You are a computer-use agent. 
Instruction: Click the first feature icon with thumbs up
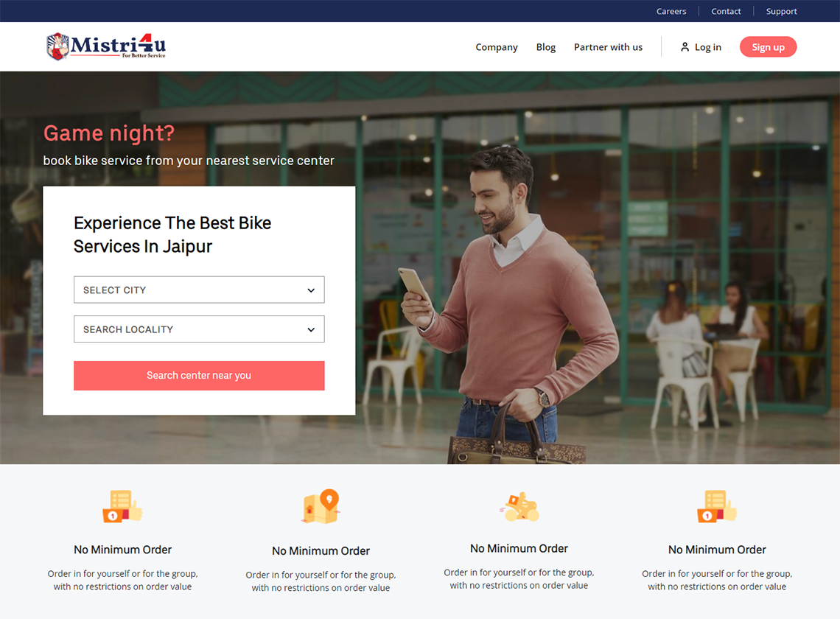pyautogui.click(x=122, y=506)
